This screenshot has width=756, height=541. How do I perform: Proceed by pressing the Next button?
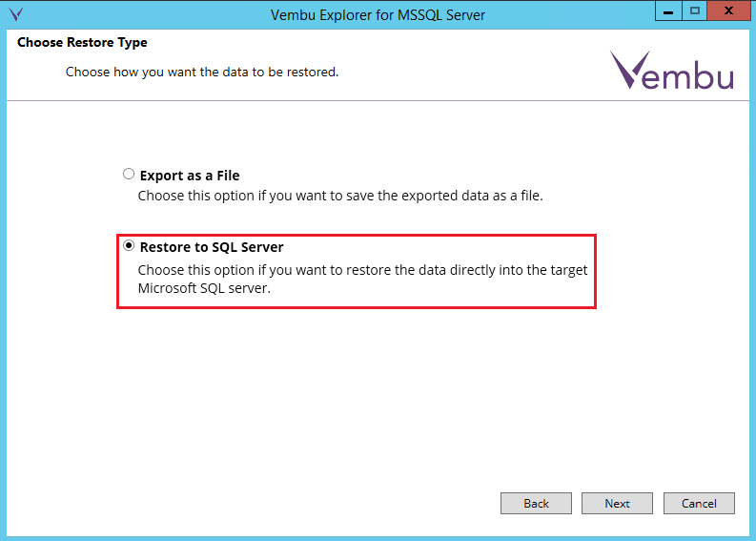pos(617,503)
